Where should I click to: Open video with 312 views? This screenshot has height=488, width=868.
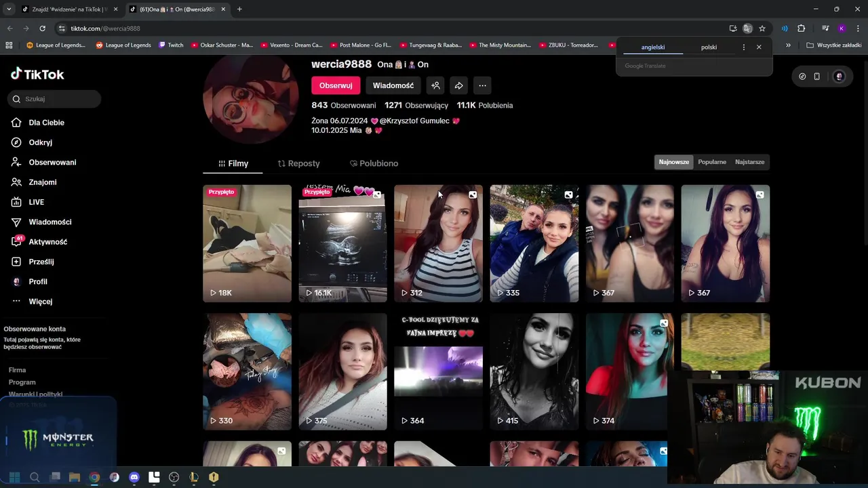coord(438,243)
